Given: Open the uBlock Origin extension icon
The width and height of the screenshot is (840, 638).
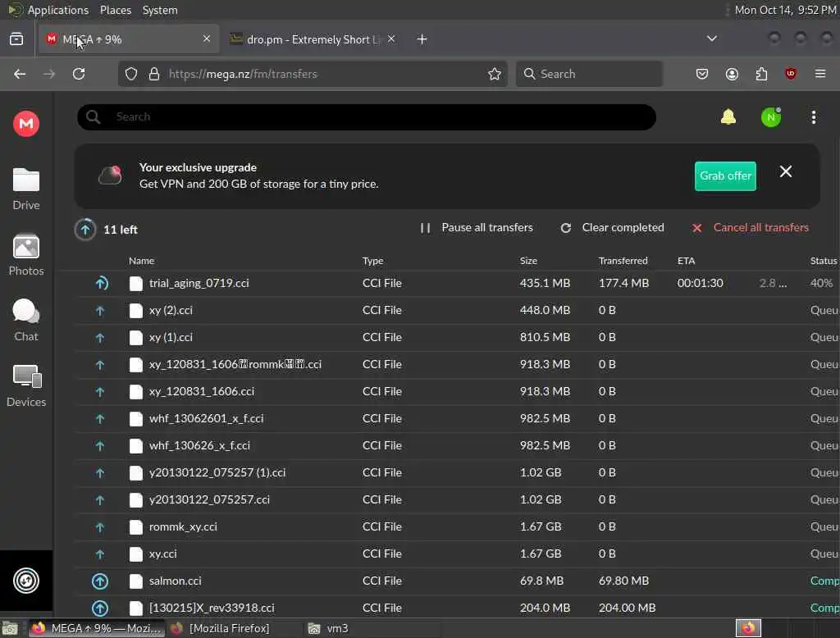Looking at the screenshot, I should (x=790, y=74).
